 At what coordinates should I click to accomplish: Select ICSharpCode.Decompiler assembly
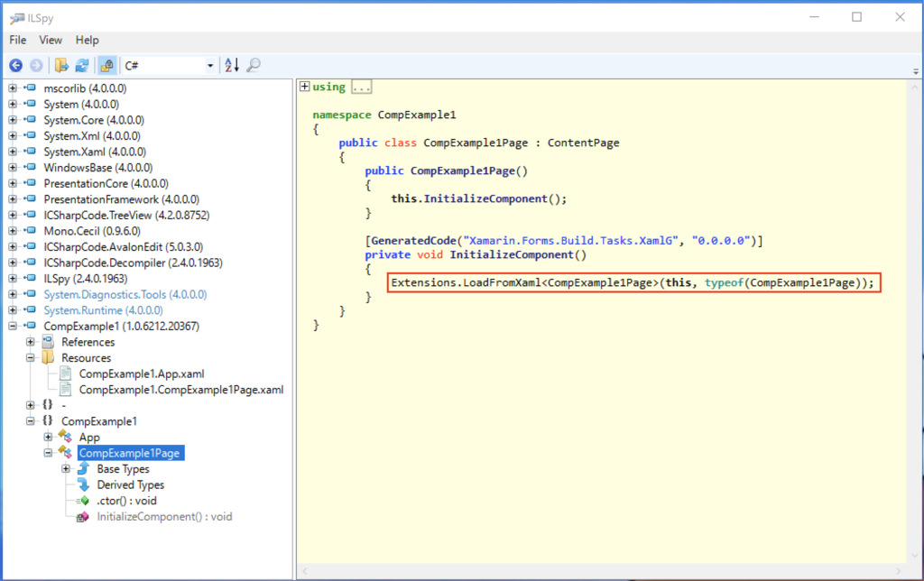click(x=134, y=263)
